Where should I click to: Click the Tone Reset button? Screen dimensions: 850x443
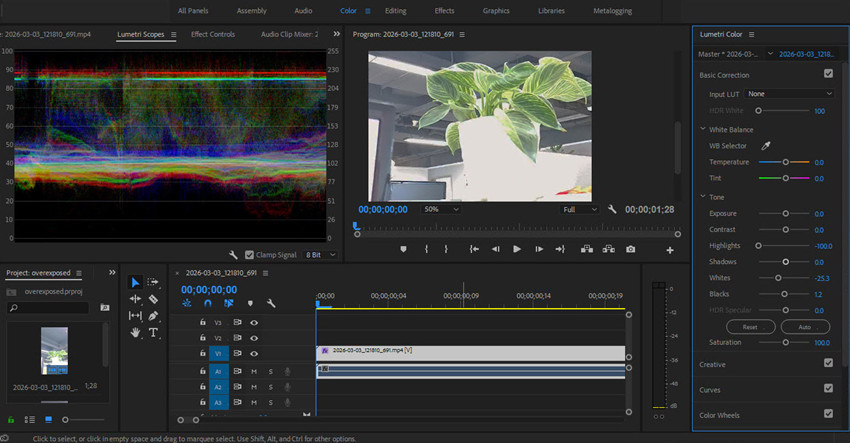pos(751,327)
